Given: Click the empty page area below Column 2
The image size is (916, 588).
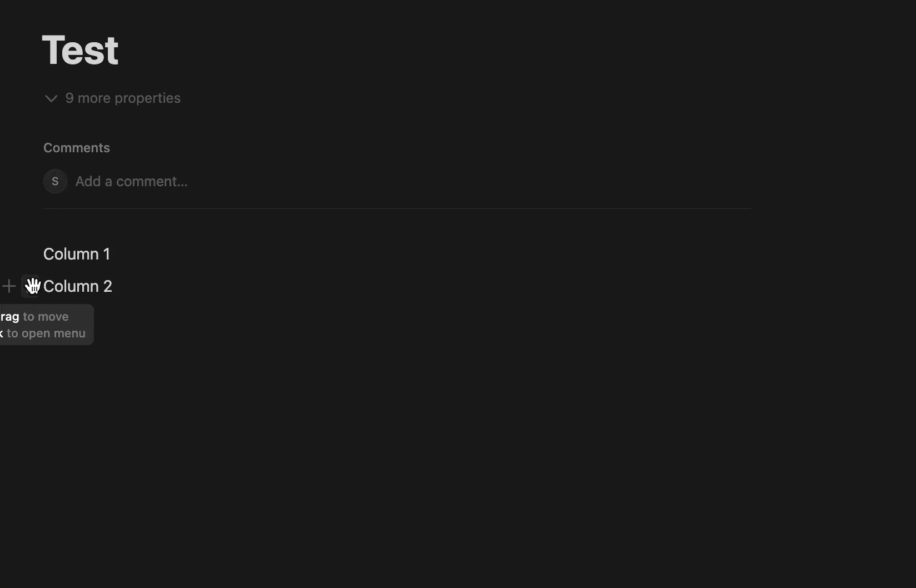Looking at the screenshot, I should [x=389, y=445].
